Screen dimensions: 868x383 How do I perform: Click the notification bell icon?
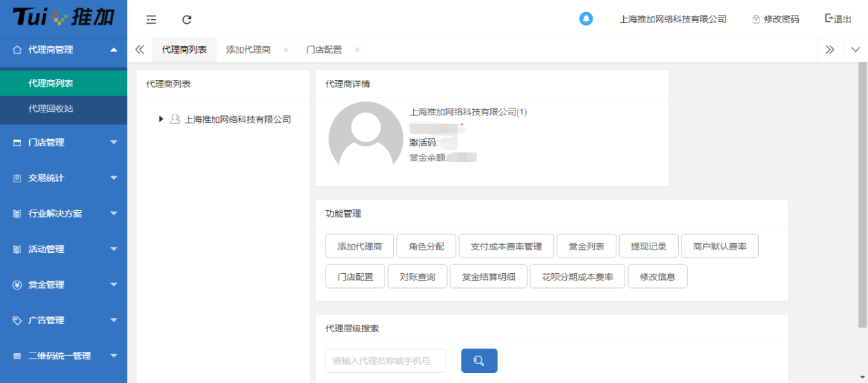[x=586, y=19]
